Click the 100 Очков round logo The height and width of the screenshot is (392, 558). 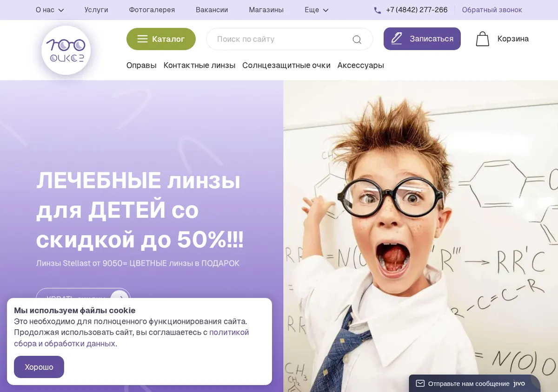(66, 50)
